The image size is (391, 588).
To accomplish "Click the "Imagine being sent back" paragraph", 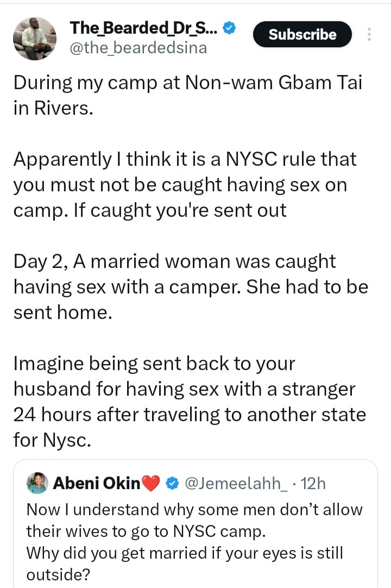I will point(189,401).
